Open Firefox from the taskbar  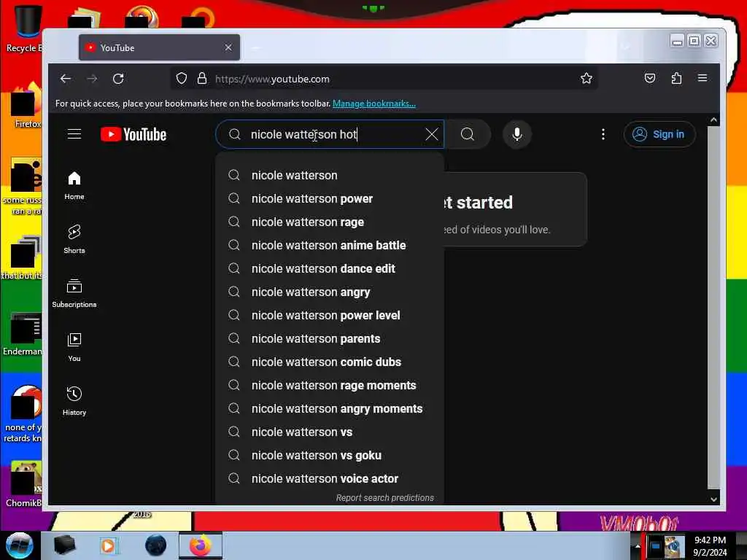click(201, 545)
